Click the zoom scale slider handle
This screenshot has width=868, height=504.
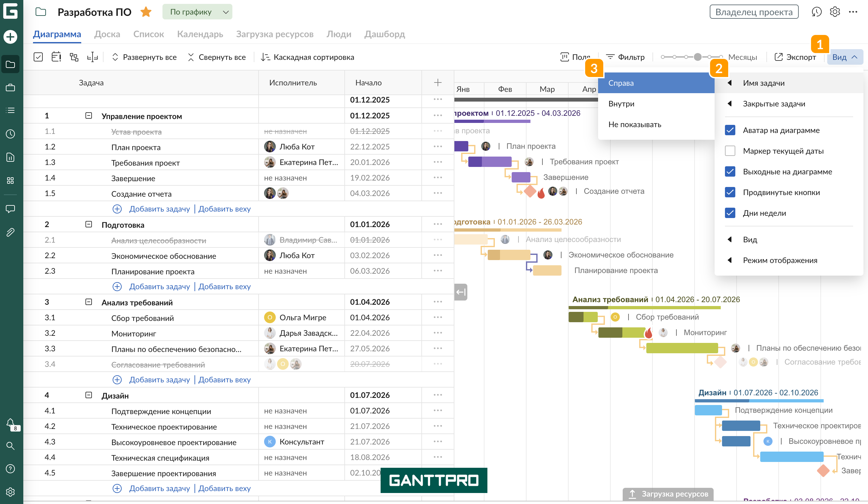coord(697,57)
